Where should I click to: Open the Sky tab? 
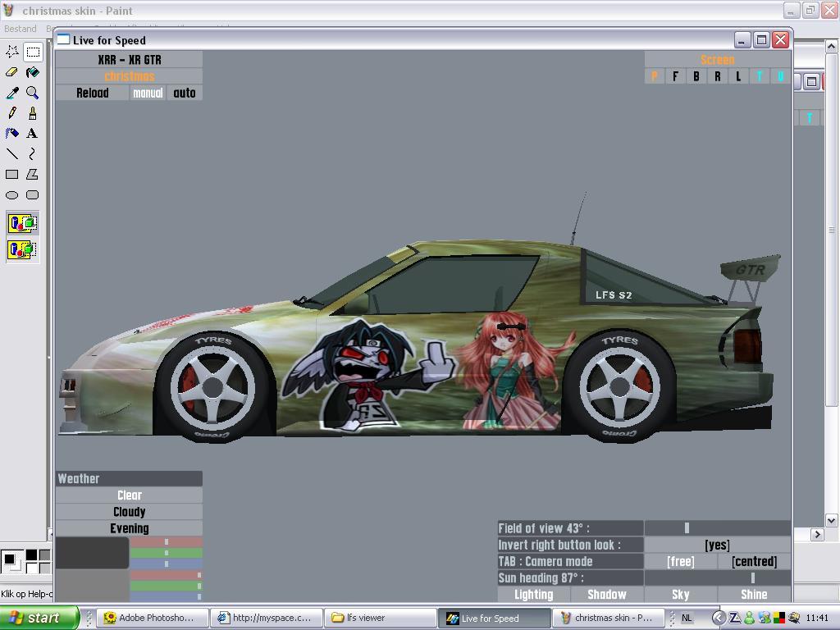click(680, 595)
